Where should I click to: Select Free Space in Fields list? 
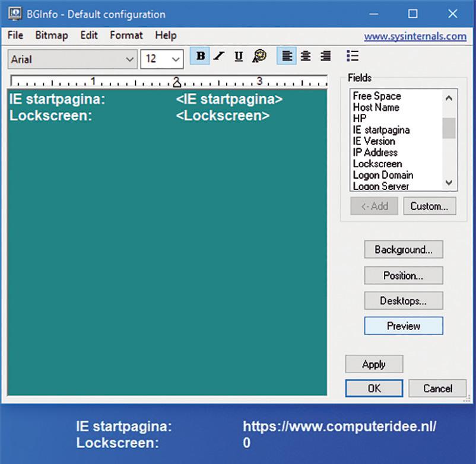point(377,96)
